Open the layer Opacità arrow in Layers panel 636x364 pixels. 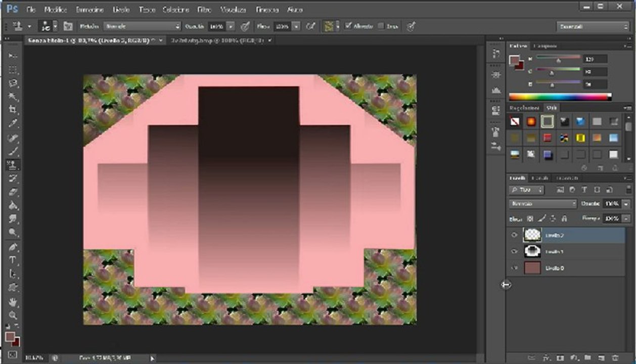tap(626, 204)
